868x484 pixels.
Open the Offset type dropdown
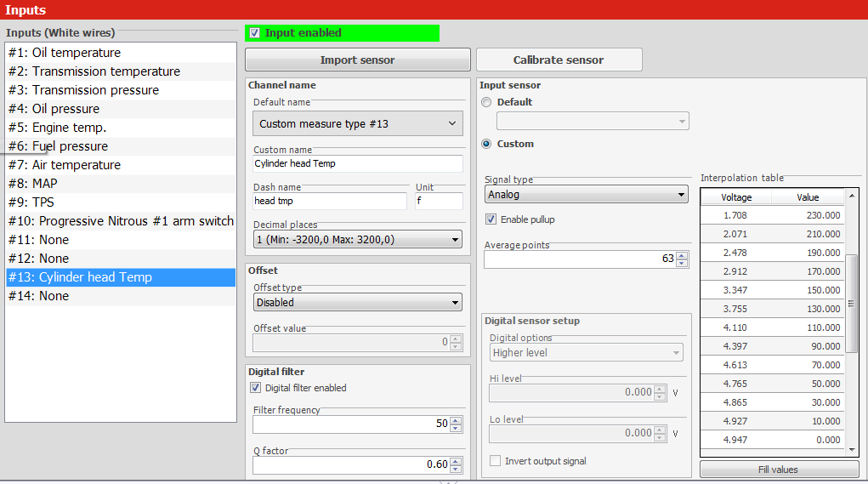tap(358, 302)
